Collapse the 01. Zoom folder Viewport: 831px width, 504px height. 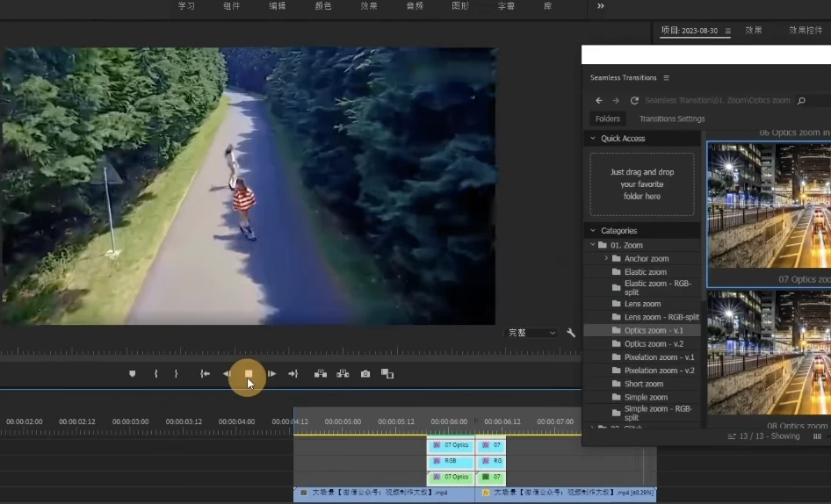point(593,245)
